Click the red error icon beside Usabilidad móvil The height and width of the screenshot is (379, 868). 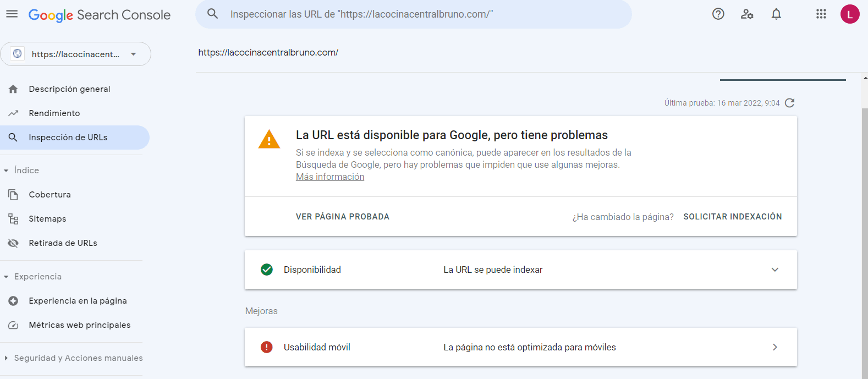267,347
